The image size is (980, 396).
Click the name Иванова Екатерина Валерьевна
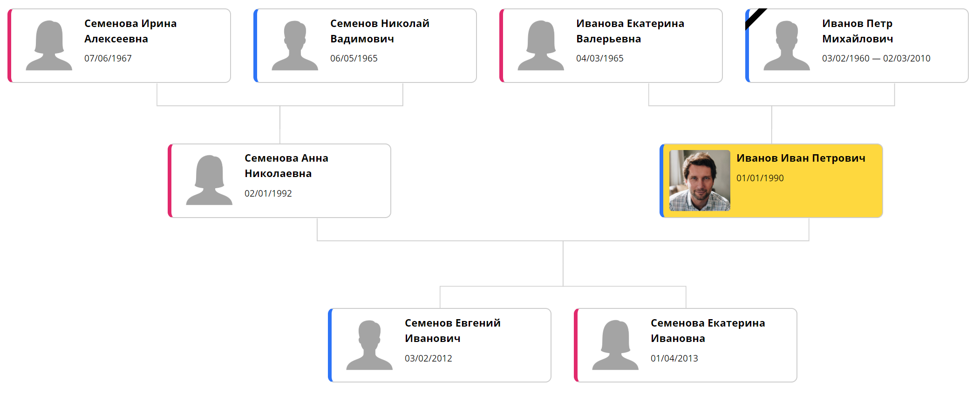[630, 31]
